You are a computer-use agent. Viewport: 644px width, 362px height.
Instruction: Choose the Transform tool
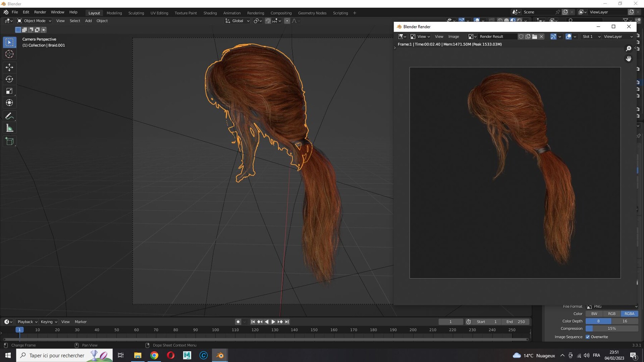pos(10,103)
